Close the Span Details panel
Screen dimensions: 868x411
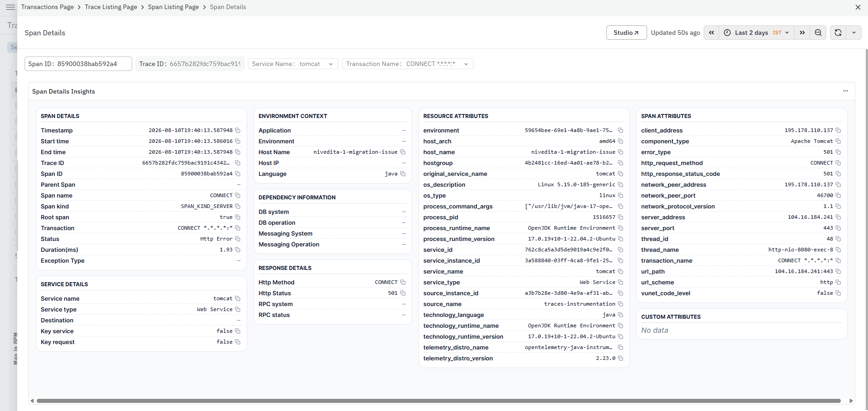858,7
